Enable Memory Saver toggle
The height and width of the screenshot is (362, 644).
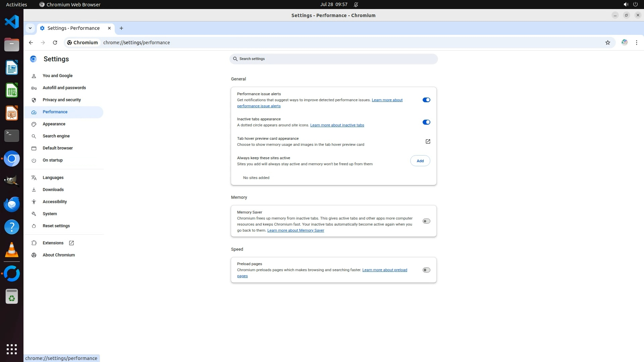click(426, 221)
